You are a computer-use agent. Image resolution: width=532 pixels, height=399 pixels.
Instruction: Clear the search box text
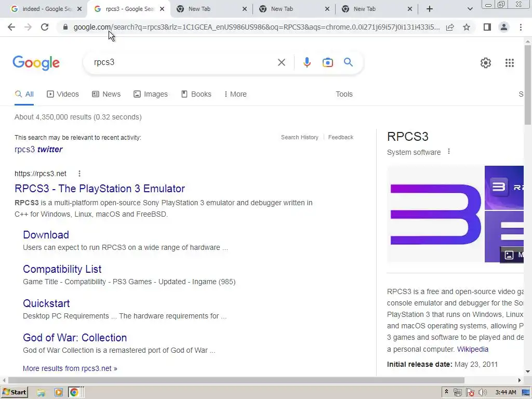click(281, 62)
